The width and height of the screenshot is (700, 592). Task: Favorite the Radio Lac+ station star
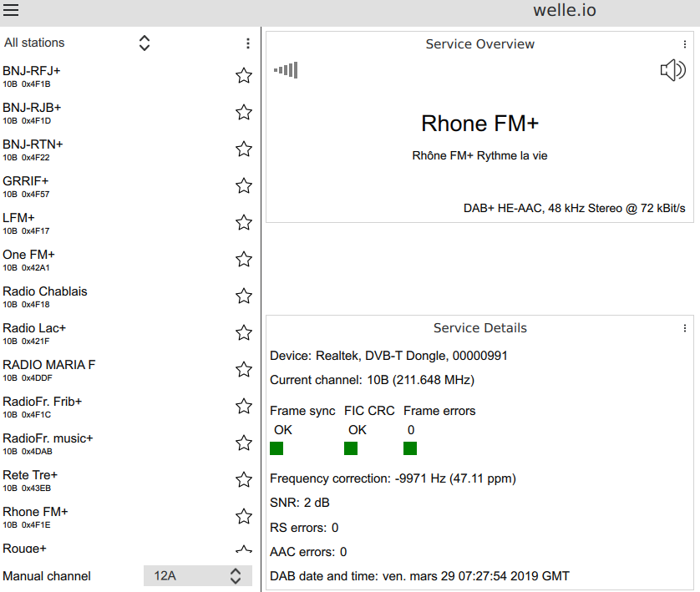pos(244,333)
